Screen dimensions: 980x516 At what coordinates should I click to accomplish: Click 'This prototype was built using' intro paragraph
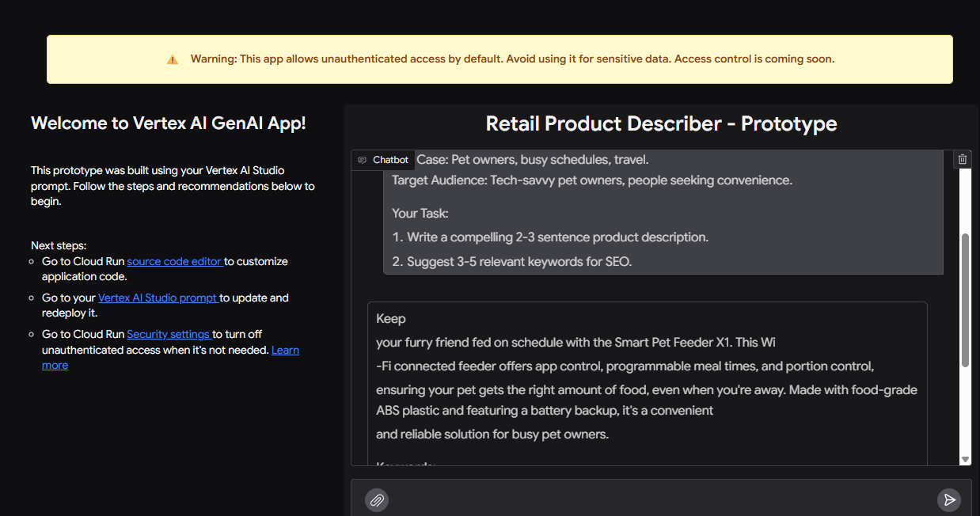(x=173, y=186)
